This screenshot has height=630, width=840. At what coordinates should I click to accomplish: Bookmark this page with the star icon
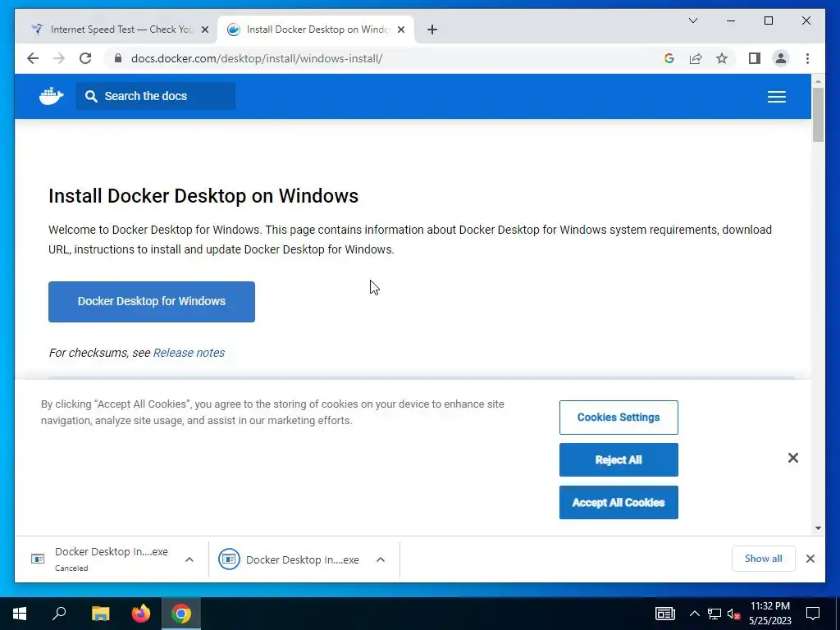coord(722,58)
